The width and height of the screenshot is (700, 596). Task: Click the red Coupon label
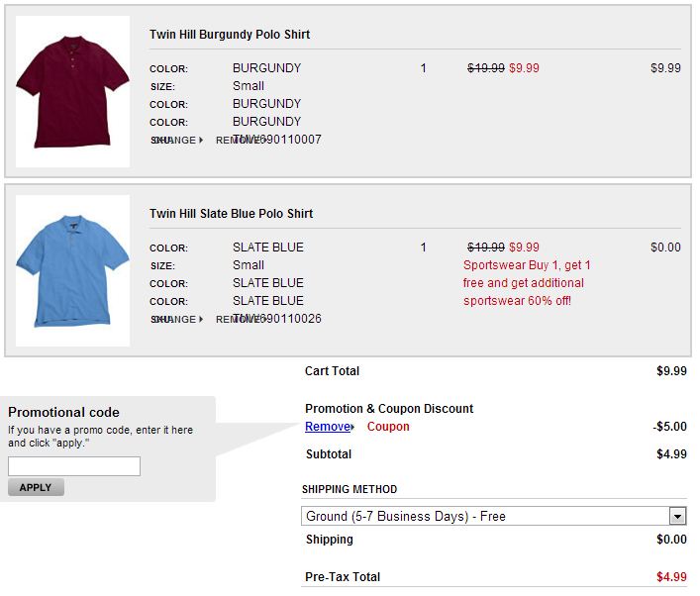[x=388, y=427]
